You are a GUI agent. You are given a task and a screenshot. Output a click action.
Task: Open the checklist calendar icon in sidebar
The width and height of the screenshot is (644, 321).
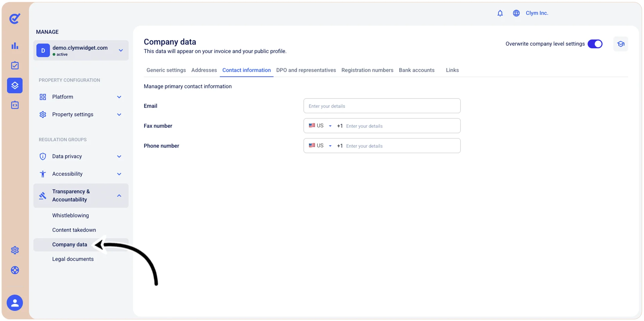(15, 65)
